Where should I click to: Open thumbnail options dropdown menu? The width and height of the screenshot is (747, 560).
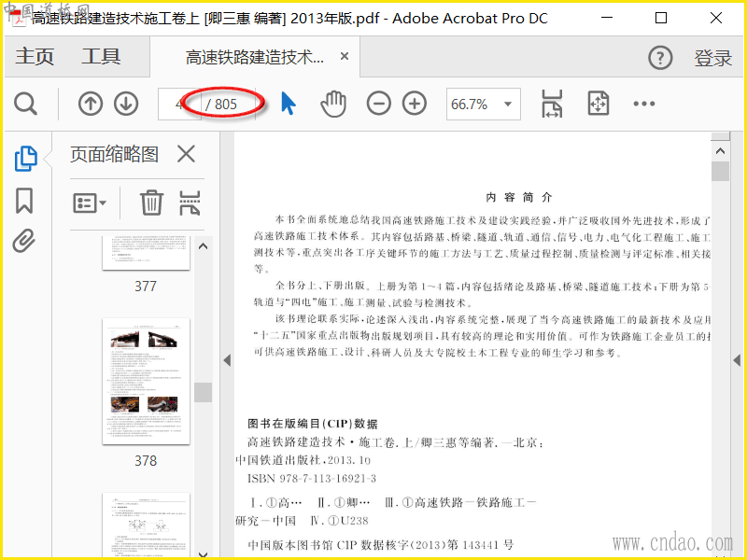tap(90, 203)
